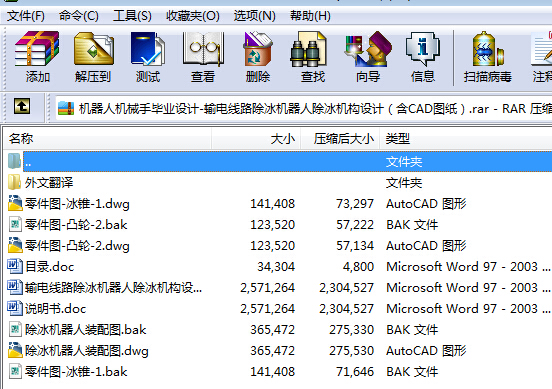Click the file icon of 除冰机器人装配图.bak

tap(15, 329)
